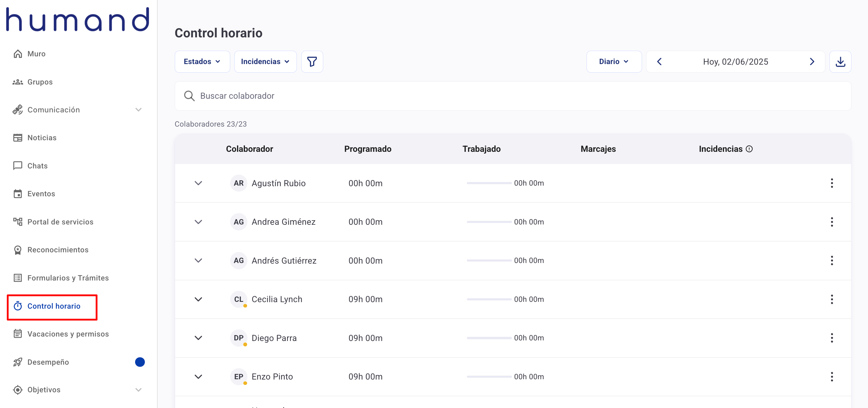This screenshot has width=868, height=408.
Task: Click the AR avatar of Agustín Rubio
Action: 238,183
